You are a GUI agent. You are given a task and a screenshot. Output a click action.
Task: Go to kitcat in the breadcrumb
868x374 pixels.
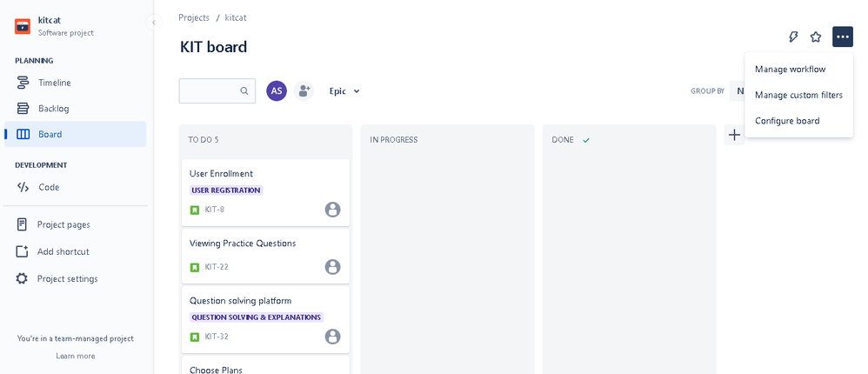(x=236, y=17)
